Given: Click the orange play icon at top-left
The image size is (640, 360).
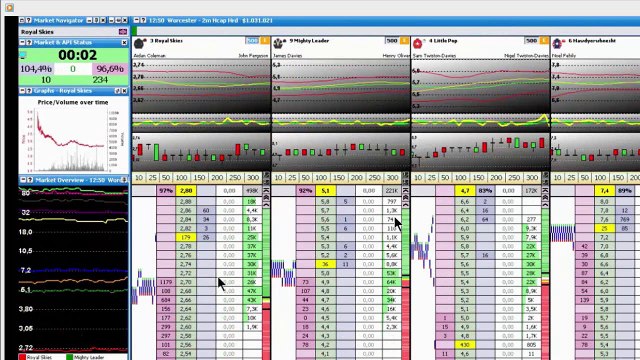Looking at the screenshot, I should [x=9, y=7].
